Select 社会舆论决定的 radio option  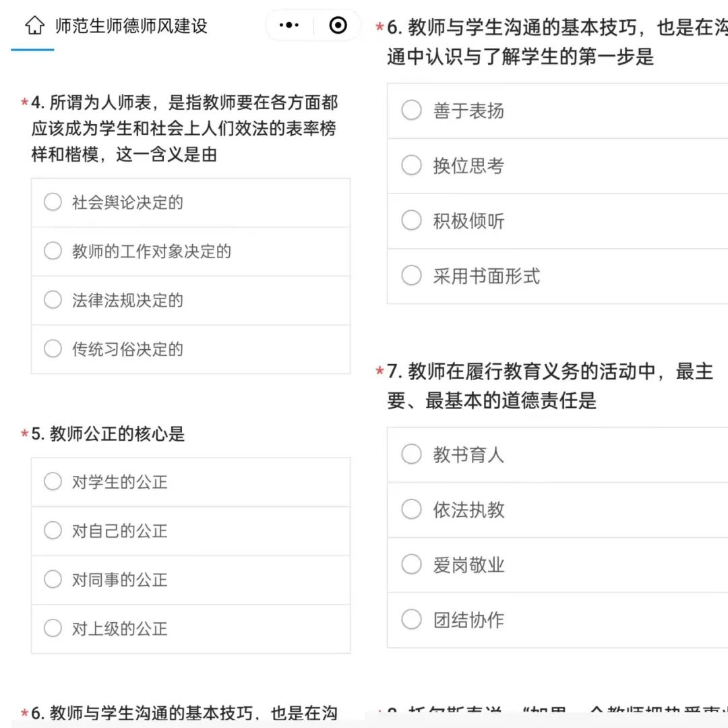tap(53, 202)
